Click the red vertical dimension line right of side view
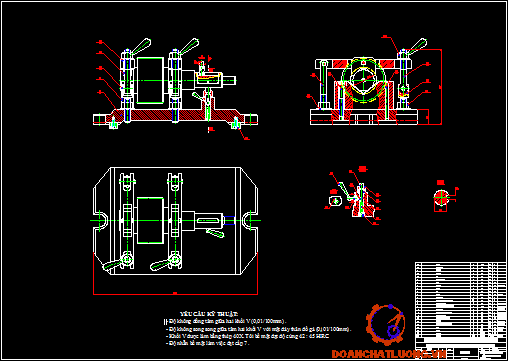Image resolution: width=508 pixels, height=361 pixels. pos(441,87)
